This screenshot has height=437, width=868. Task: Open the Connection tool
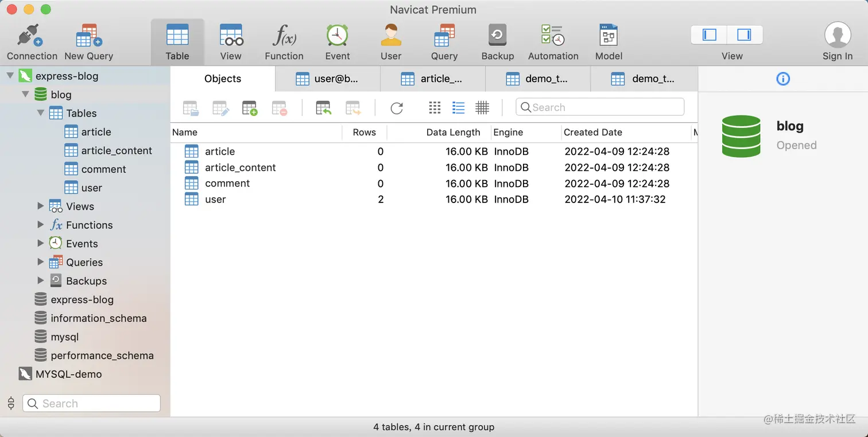pyautogui.click(x=32, y=42)
